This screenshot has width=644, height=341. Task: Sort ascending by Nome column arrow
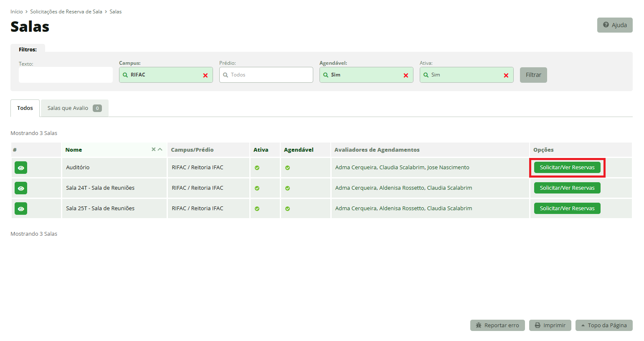tap(160, 149)
